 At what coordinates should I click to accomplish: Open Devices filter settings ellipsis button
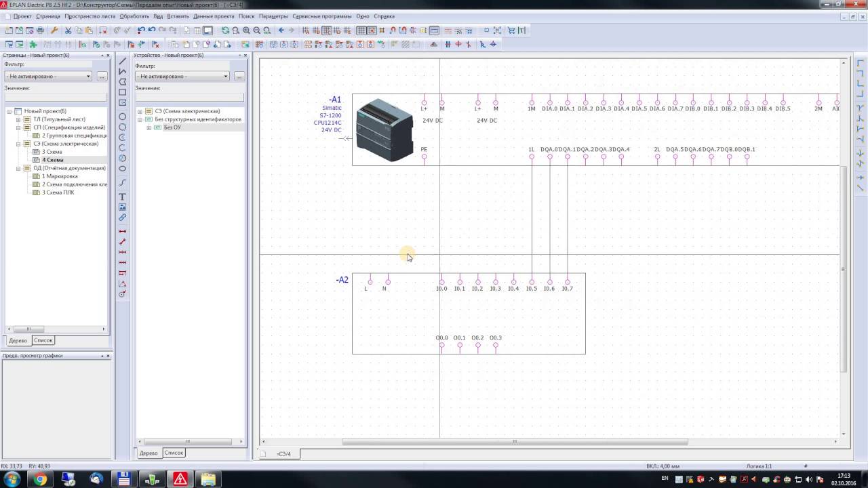239,77
